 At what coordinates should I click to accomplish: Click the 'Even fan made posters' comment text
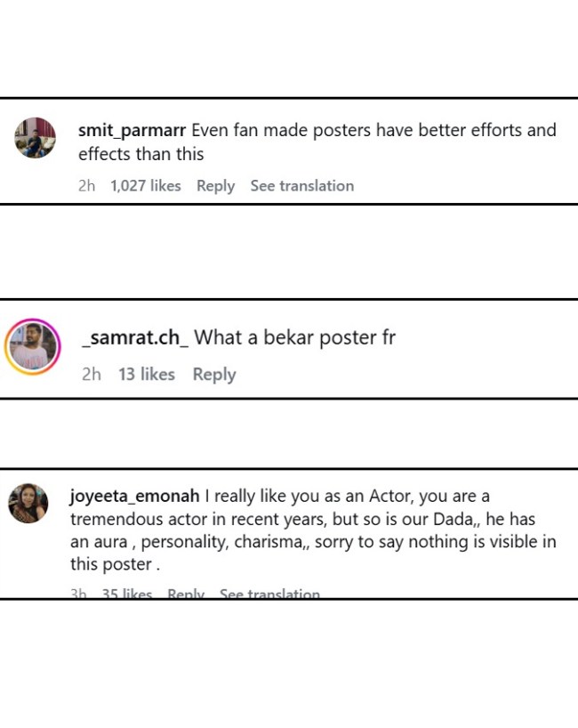click(x=317, y=142)
